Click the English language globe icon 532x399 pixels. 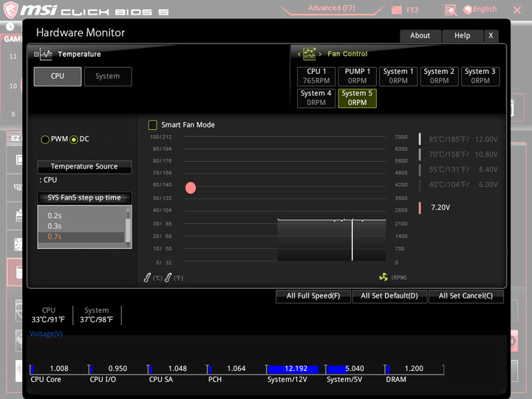pos(468,10)
